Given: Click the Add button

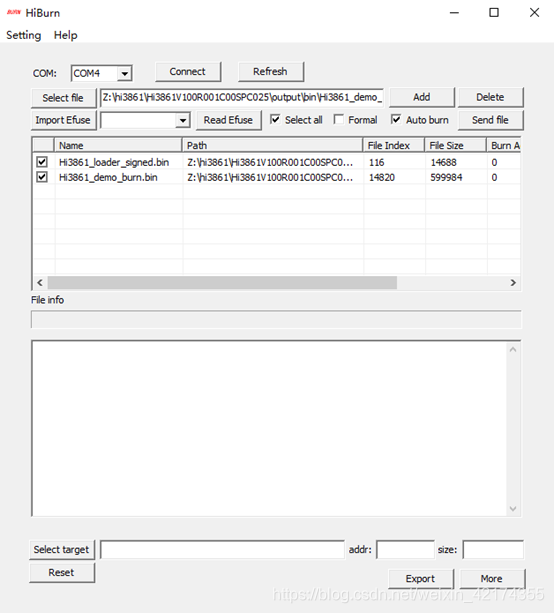Looking at the screenshot, I should tap(421, 97).
